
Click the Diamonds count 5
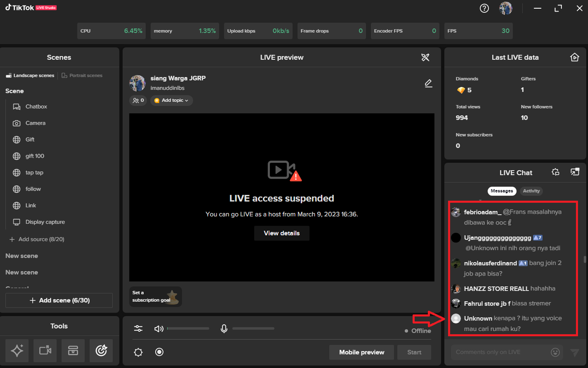(x=469, y=90)
